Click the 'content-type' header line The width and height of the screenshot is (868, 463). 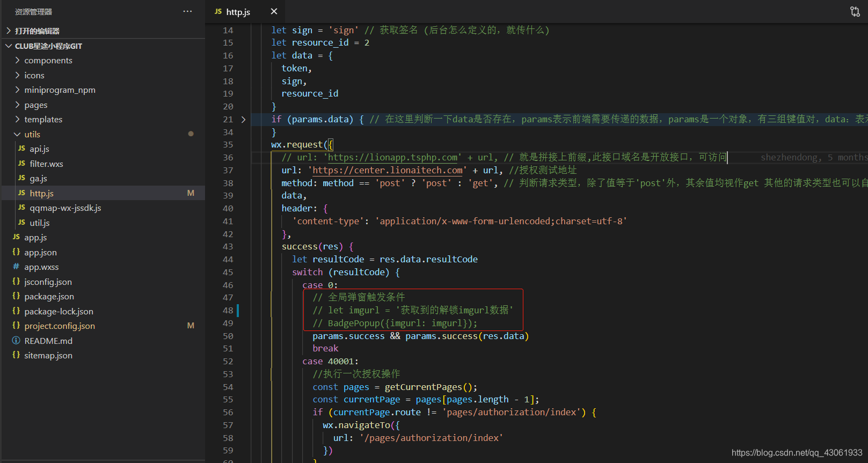[459, 221]
